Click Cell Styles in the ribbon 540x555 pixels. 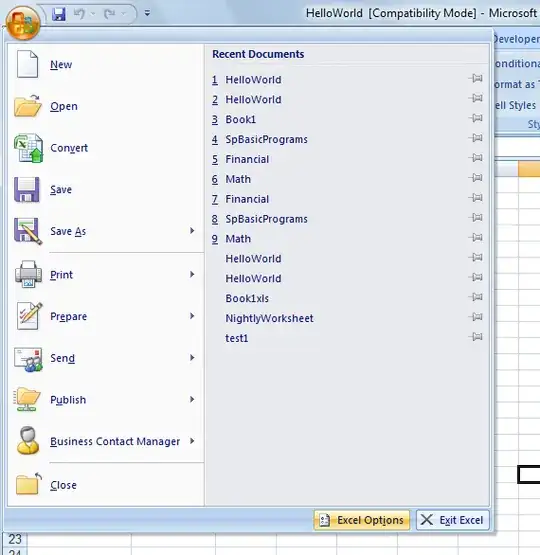[x=517, y=105]
